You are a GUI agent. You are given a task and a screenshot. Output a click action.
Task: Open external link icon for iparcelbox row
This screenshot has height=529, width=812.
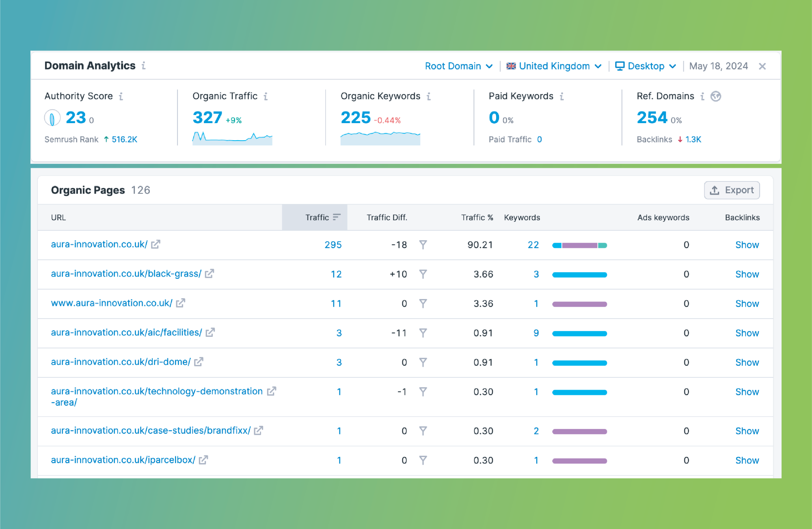pos(203,460)
